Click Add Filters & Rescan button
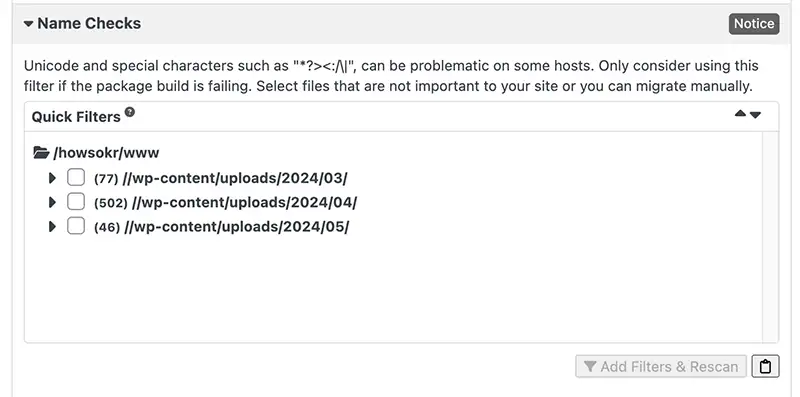The width and height of the screenshot is (800, 397). click(661, 366)
